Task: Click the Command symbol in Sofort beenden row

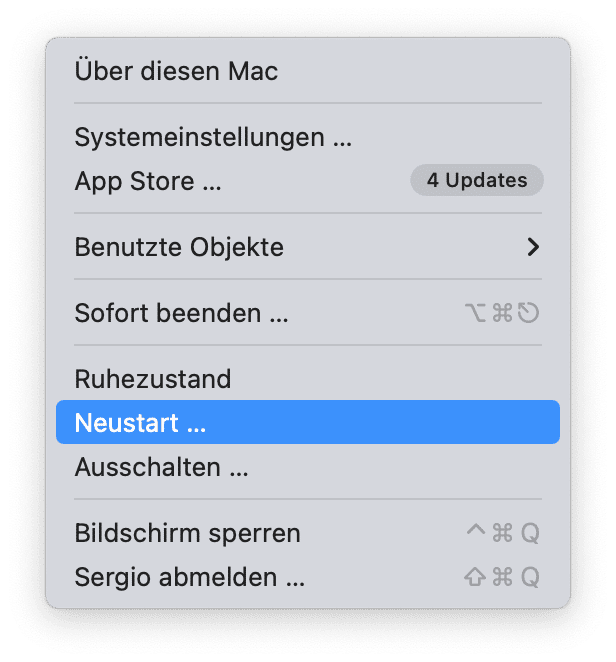Action: [503, 313]
